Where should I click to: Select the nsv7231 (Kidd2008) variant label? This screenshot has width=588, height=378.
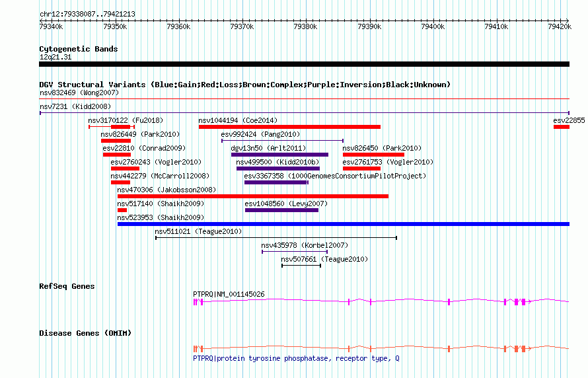click(75, 106)
